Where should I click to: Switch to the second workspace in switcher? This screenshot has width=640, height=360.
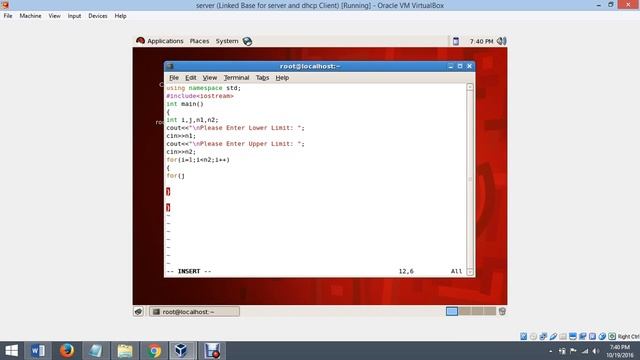point(464,311)
